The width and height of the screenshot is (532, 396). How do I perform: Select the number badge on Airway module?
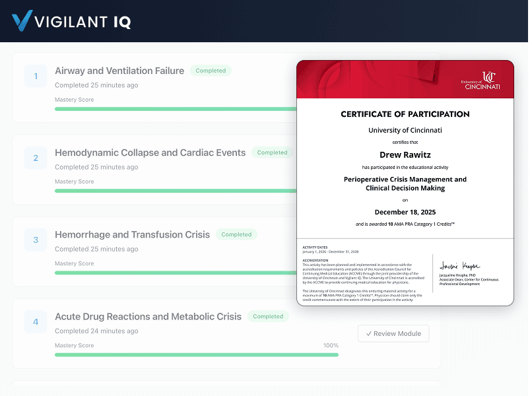point(35,76)
